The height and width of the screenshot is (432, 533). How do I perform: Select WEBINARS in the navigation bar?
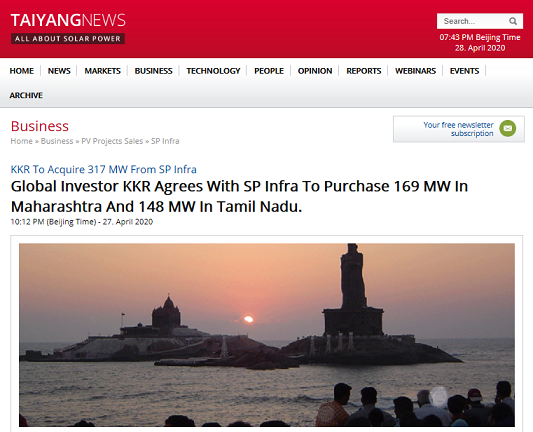click(415, 71)
